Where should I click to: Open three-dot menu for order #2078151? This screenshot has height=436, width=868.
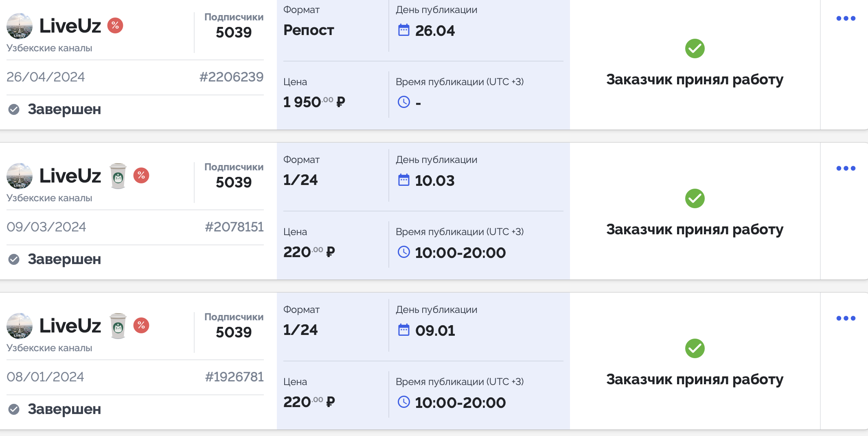pyautogui.click(x=846, y=168)
